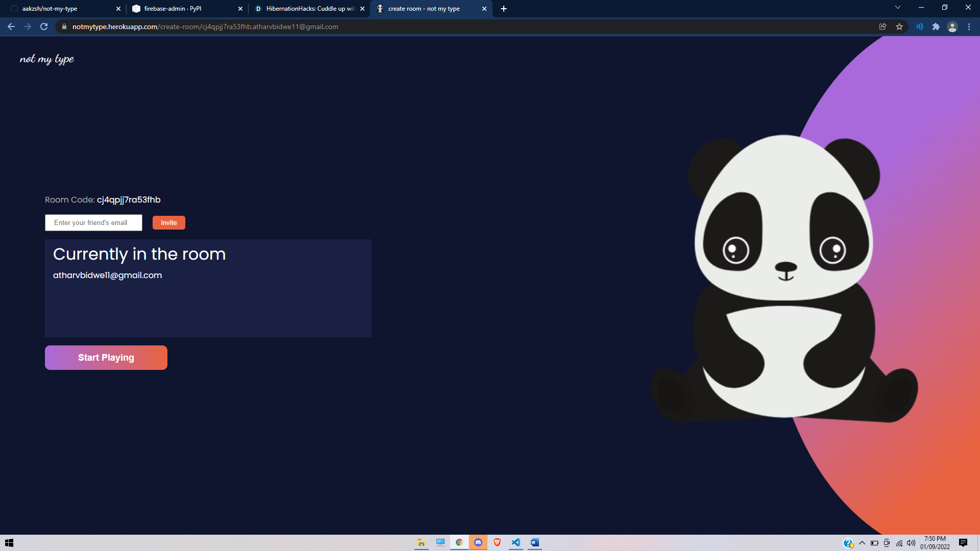The width and height of the screenshot is (980, 551).
Task: Click the invite button
Action: point(168,223)
